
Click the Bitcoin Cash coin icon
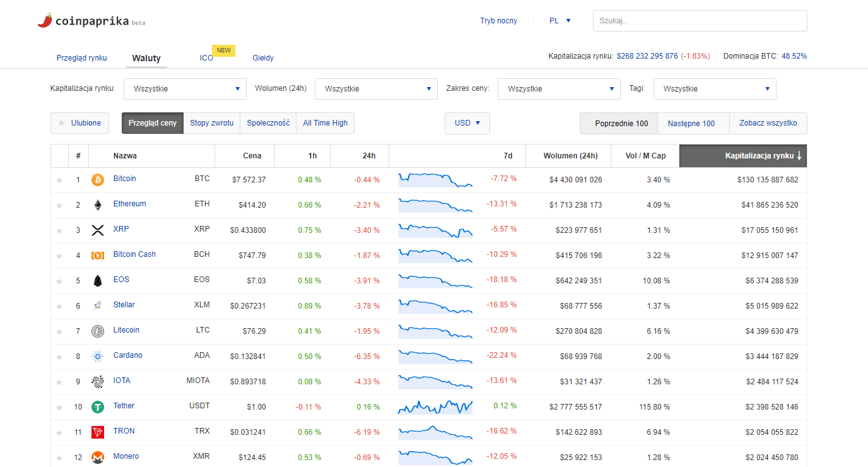pos(98,256)
